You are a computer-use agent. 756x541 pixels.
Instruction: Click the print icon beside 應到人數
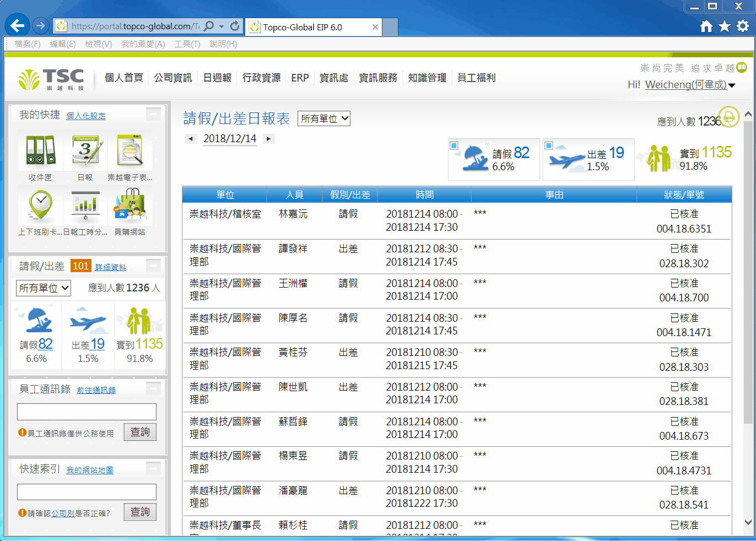[729, 116]
